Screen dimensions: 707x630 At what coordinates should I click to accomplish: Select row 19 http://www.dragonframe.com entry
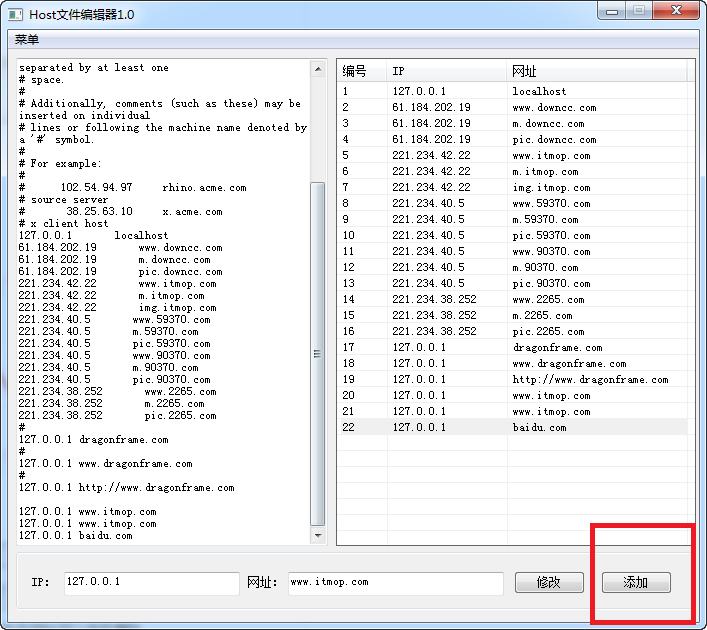pos(510,379)
